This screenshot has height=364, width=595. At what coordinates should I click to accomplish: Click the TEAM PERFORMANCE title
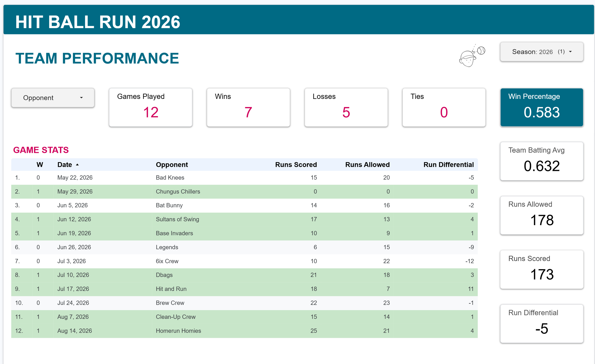coord(97,58)
